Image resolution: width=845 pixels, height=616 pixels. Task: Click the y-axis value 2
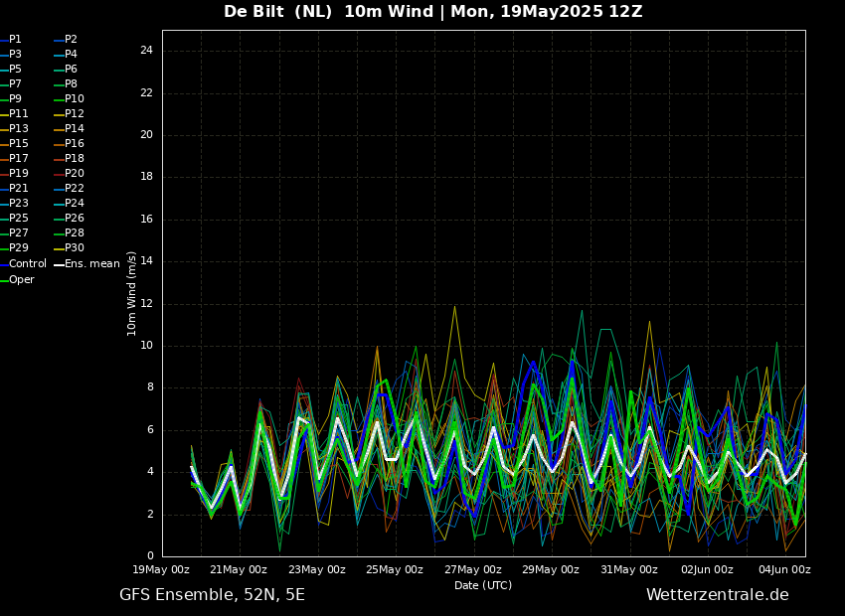coord(150,515)
